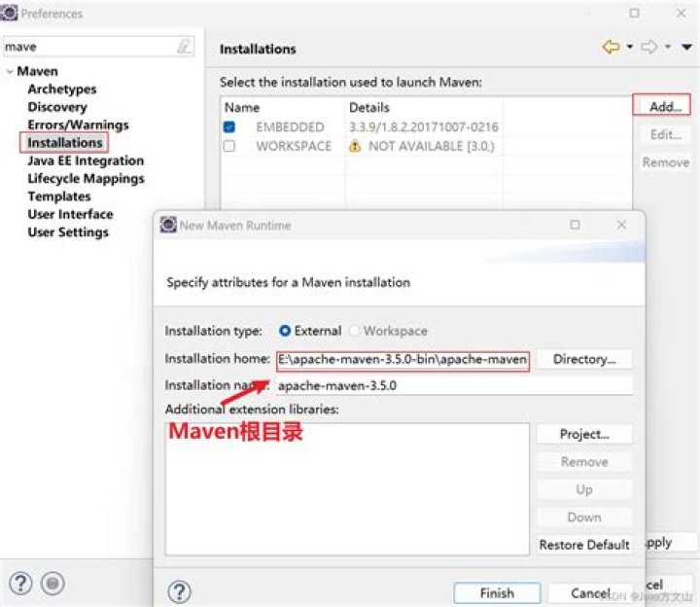
Task: Open the back history dropdown arrow
Action: pos(629,48)
